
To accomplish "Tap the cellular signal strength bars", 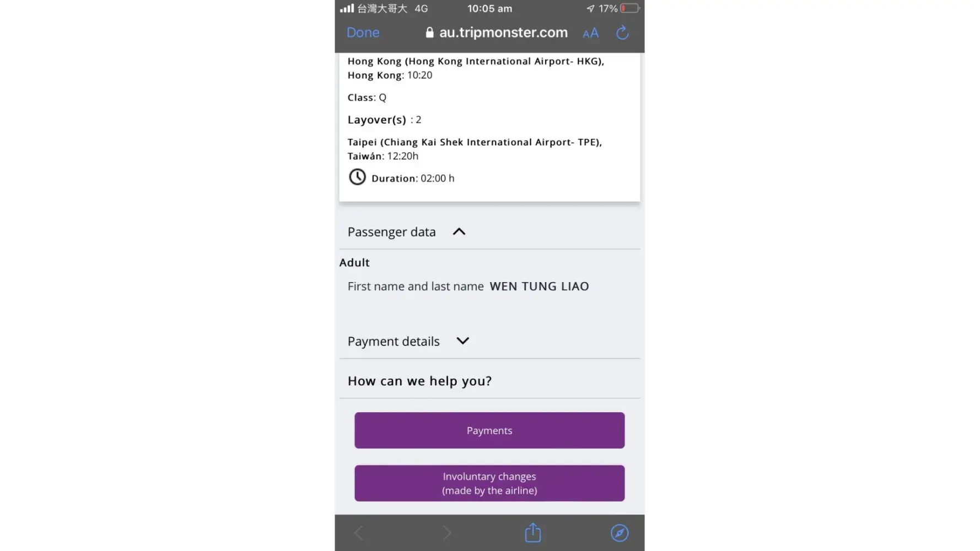I will 347,8.
